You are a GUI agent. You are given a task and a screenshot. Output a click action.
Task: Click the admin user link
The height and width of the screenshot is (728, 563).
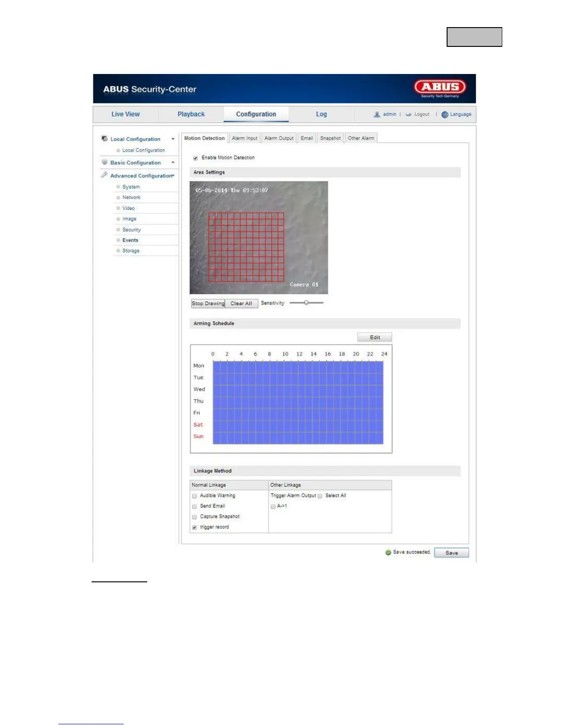390,114
